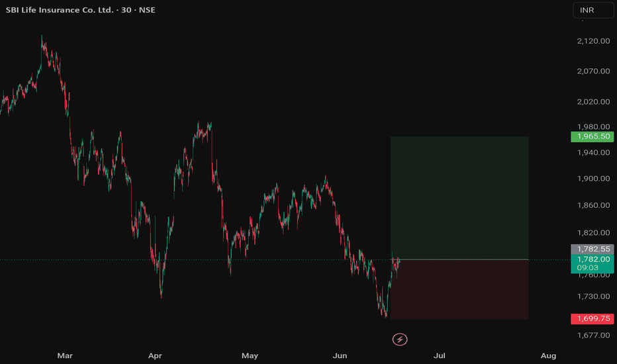Click the Apr label on the time axis
Viewport: 617px width, 364px height.
point(155,356)
